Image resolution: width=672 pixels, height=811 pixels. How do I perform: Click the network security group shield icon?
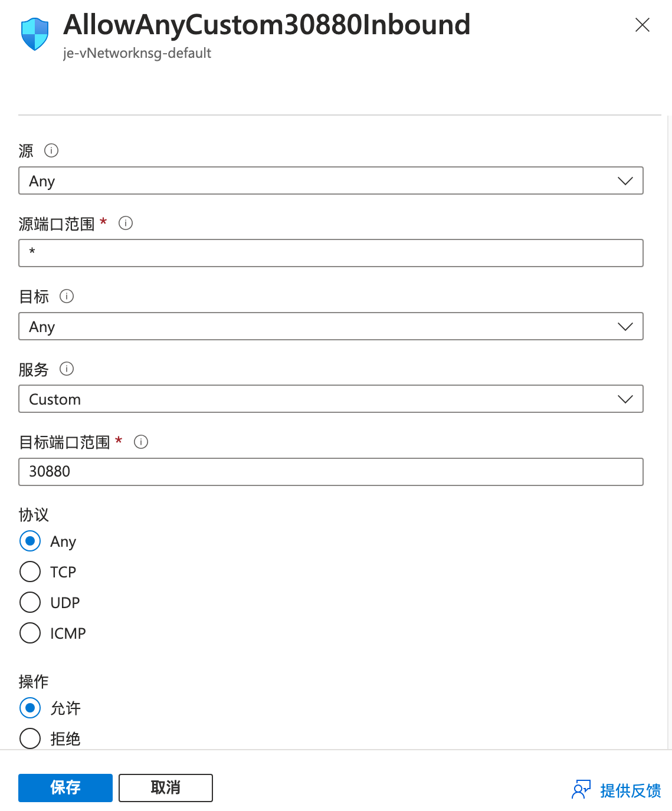click(x=35, y=34)
